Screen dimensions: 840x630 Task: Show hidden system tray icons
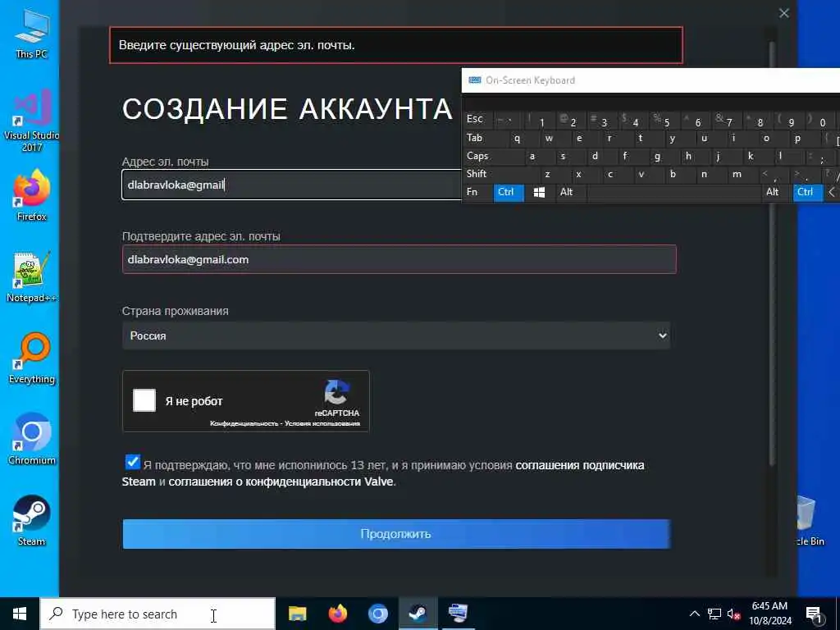click(694, 614)
